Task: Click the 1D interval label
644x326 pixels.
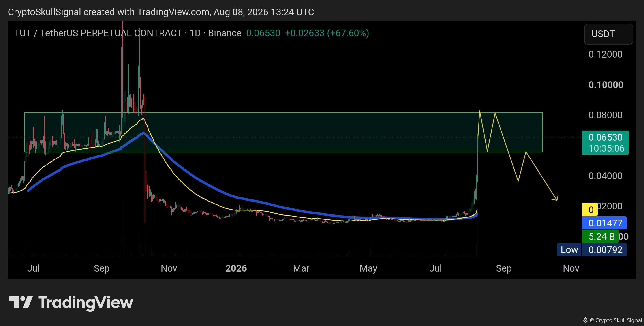Action: point(195,33)
